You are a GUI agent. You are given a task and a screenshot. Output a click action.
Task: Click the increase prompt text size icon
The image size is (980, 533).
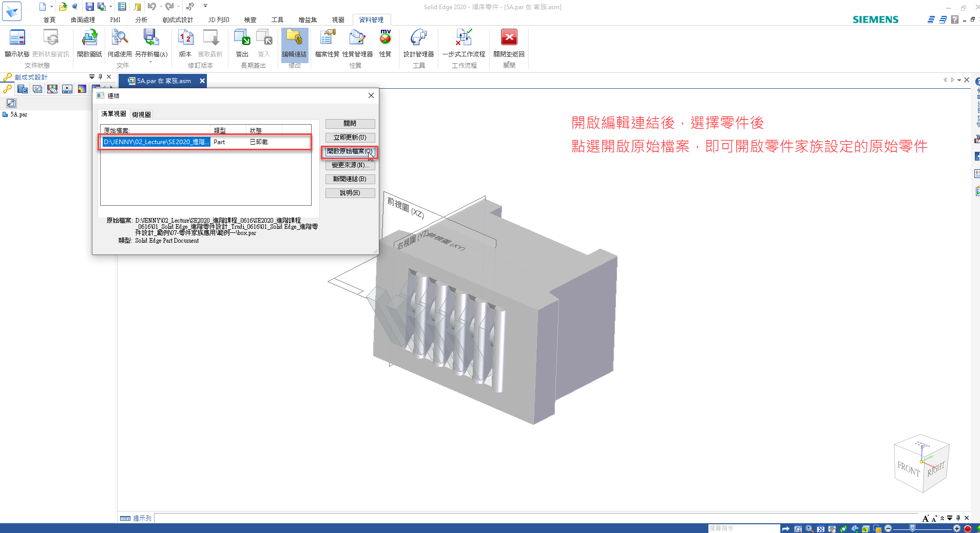point(926,518)
